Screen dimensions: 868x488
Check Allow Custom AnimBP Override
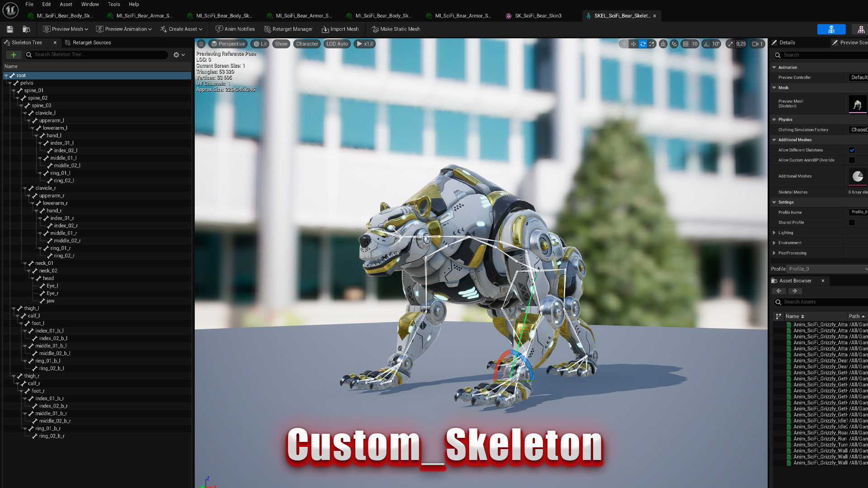tap(852, 160)
